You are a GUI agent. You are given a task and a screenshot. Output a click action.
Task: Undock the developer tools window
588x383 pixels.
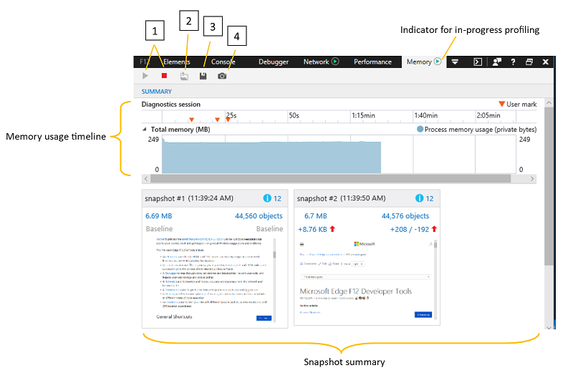click(x=529, y=62)
